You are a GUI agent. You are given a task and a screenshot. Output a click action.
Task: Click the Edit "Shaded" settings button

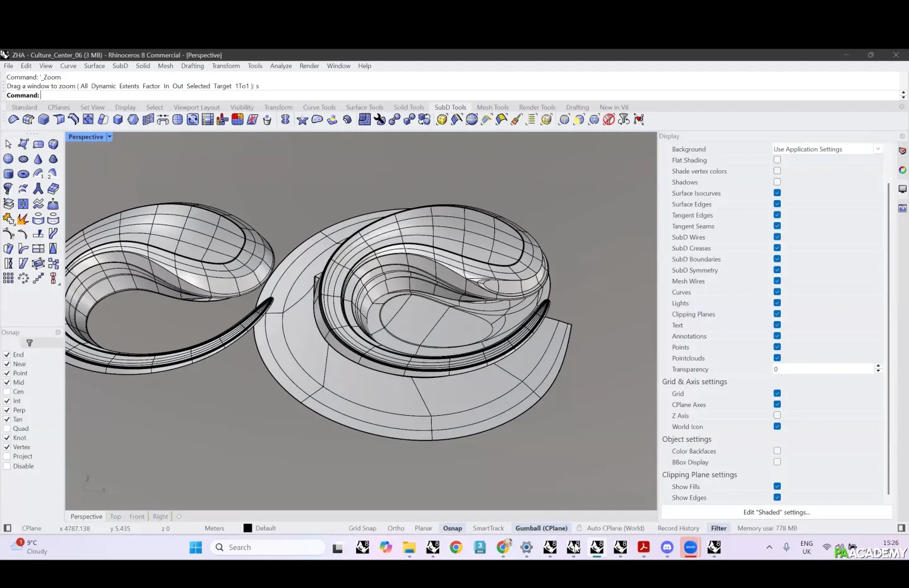point(776,512)
